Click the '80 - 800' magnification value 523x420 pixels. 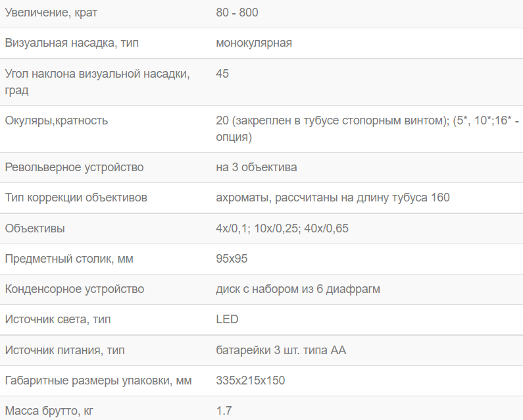click(x=241, y=13)
